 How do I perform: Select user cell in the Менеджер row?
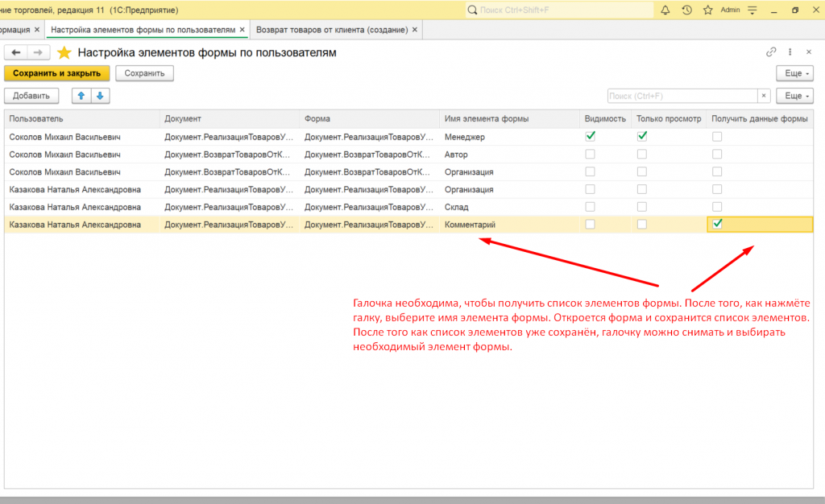point(81,137)
